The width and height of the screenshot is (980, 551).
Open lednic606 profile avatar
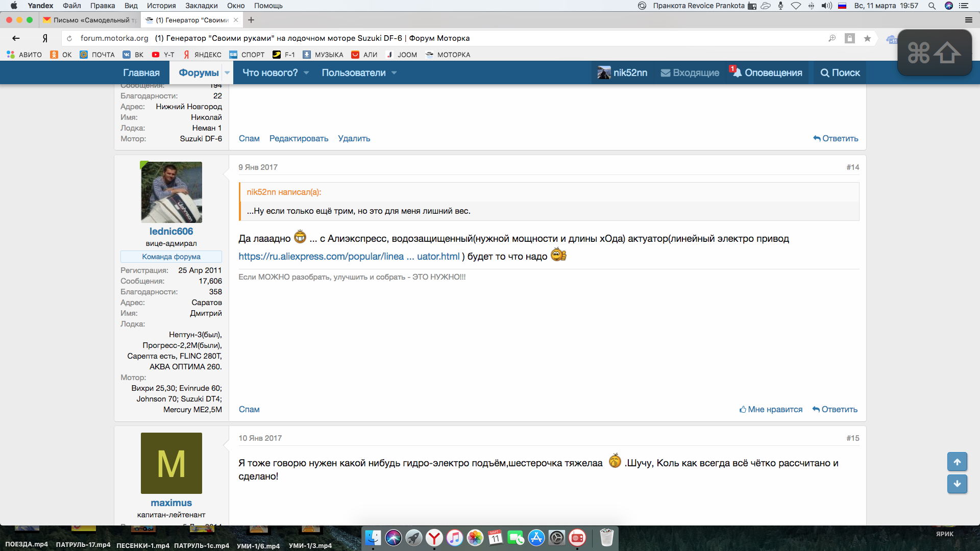pos(171,192)
